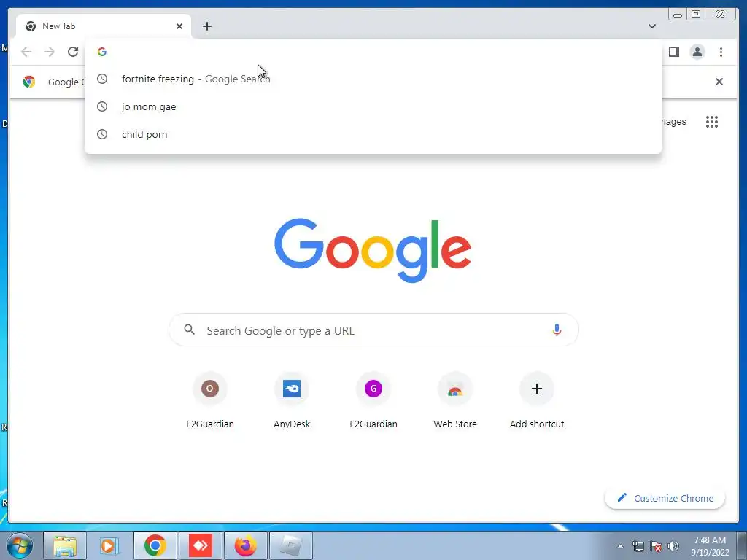Launch Windows Media Player from the taskbar

(x=109, y=545)
